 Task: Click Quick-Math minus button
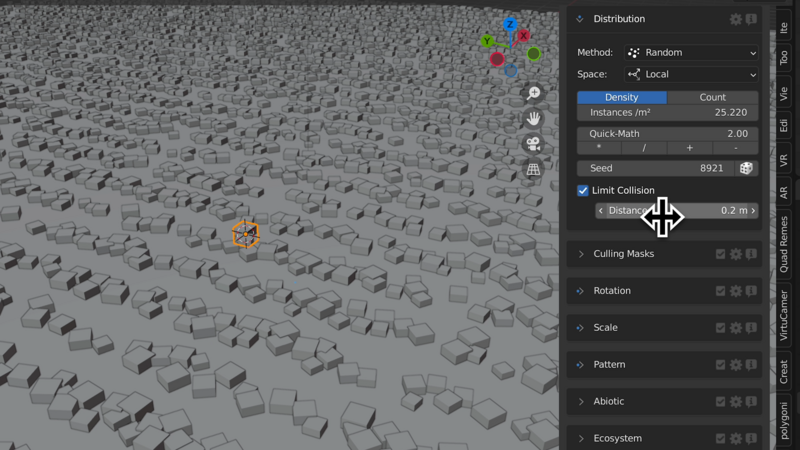[x=735, y=148]
